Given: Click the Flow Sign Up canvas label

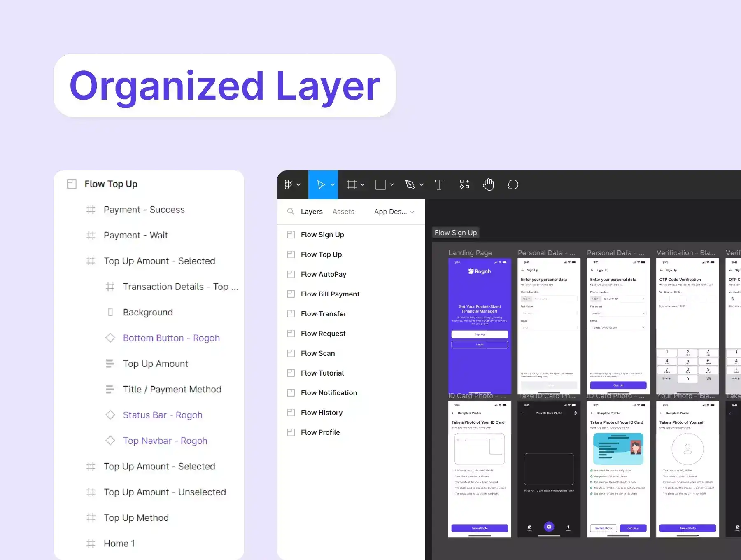Looking at the screenshot, I should point(456,233).
